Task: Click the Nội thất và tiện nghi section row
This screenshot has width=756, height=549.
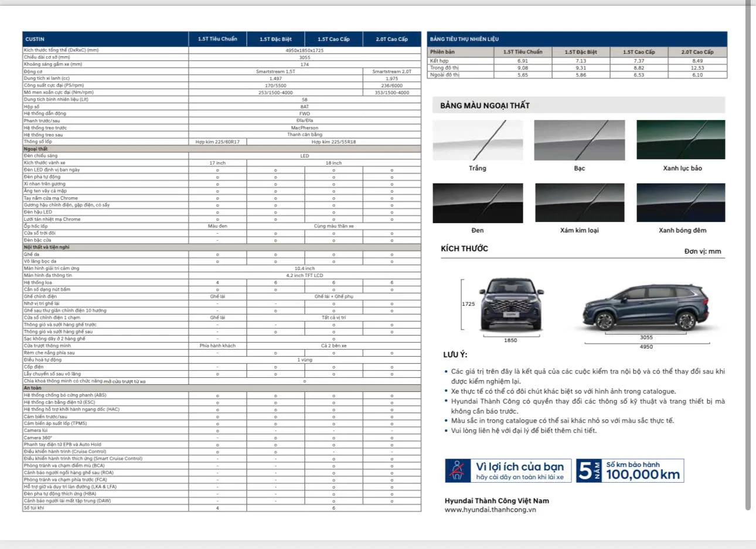Action: pos(222,247)
